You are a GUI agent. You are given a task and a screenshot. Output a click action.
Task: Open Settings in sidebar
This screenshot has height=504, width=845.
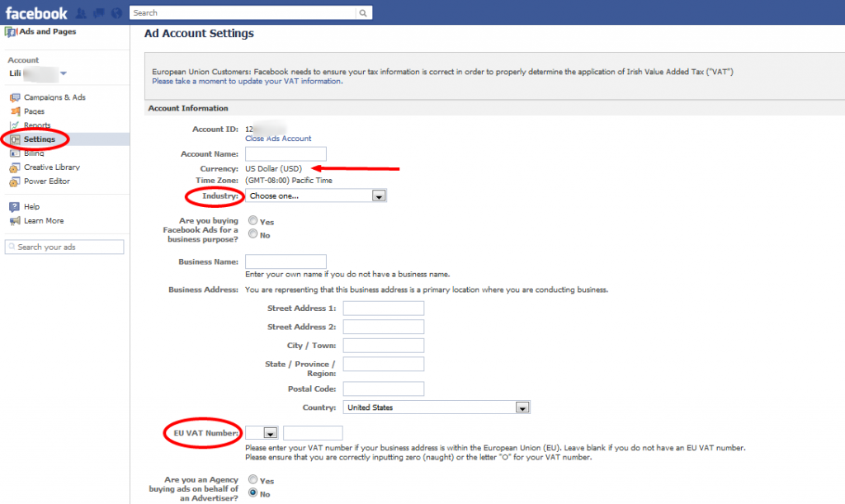click(40, 139)
